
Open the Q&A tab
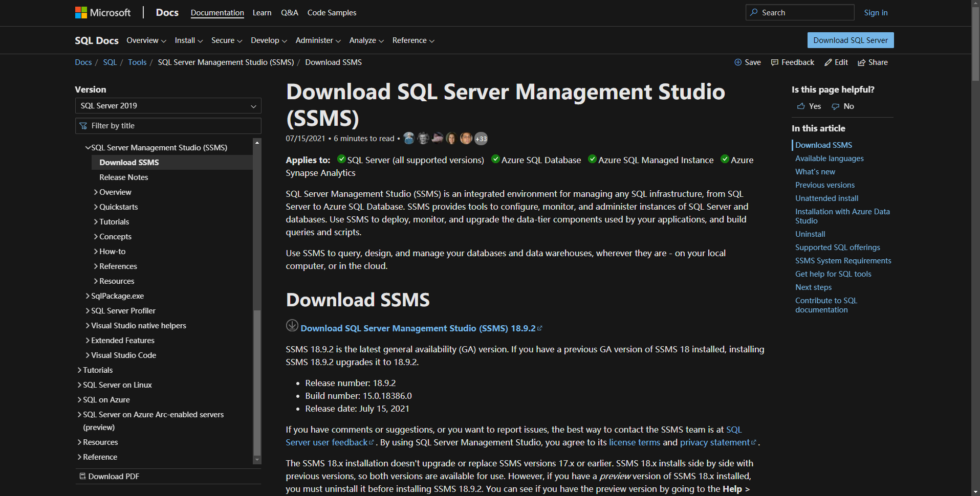pos(290,13)
